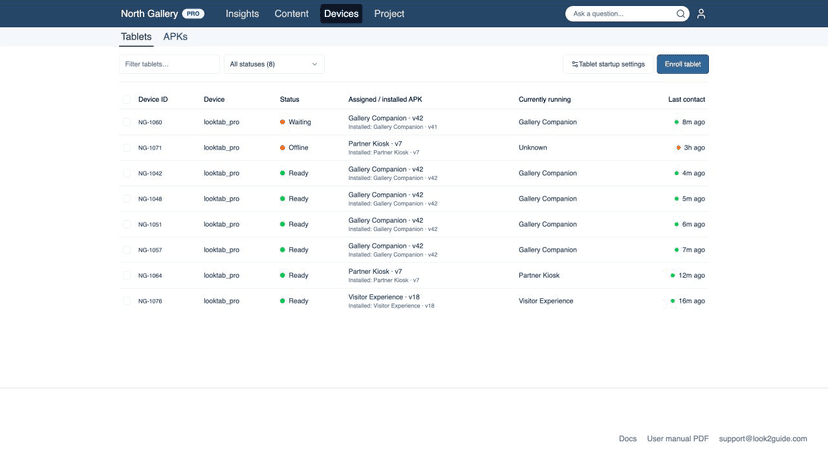Click the green contact dot beside 8m ago

click(x=676, y=122)
